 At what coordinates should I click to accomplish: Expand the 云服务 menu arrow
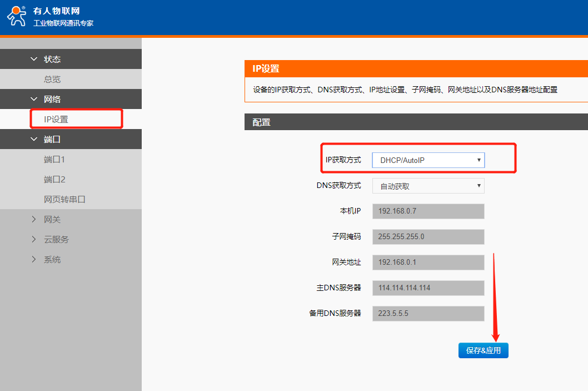pyautogui.click(x=34, y=240)
